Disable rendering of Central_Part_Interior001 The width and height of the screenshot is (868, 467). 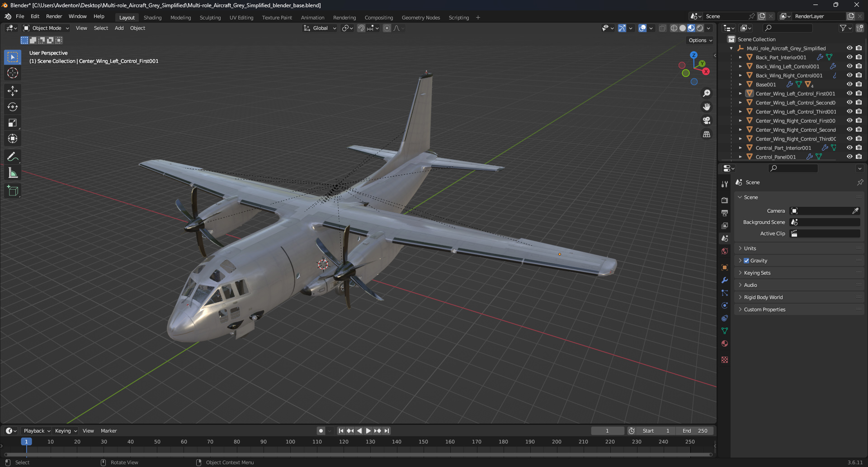859,148
